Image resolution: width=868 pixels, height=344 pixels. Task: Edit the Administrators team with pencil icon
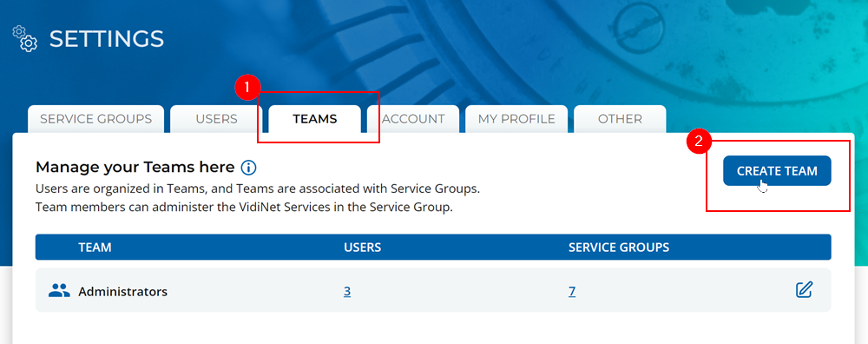(804, 289)
